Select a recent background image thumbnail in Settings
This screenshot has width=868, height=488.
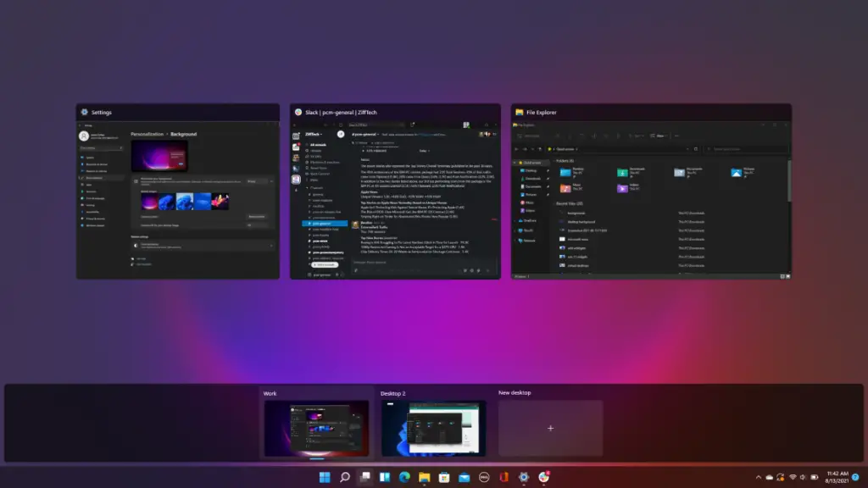pos(148,200)
